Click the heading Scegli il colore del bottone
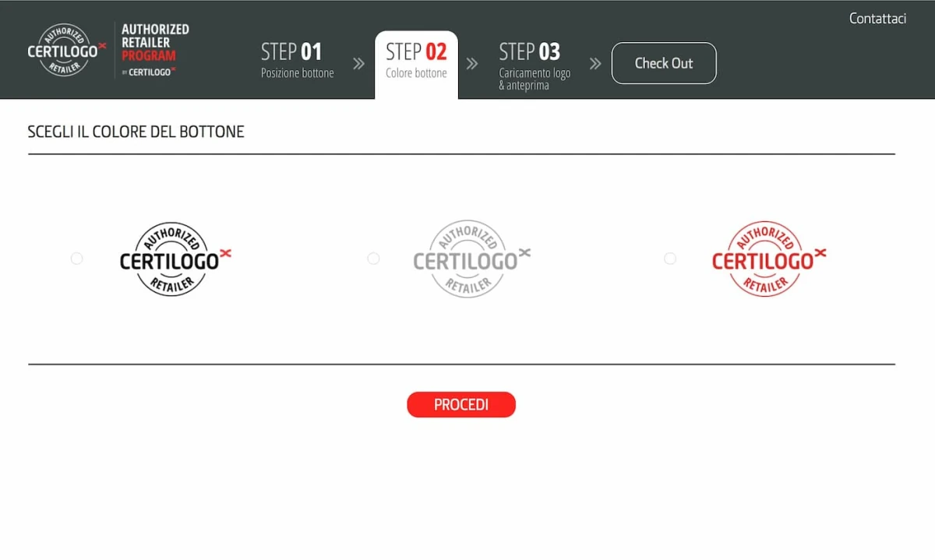 tap(136, 132)
